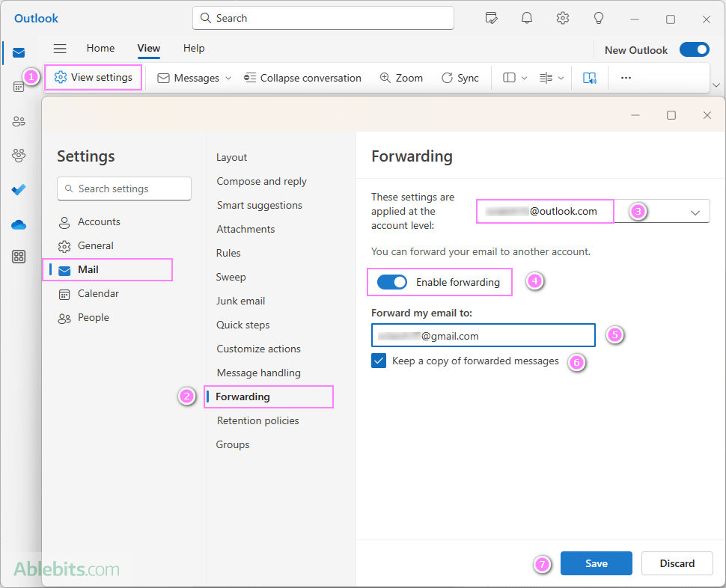Disable the Enable forwarding switch
The image size is (726, 588).
click(392, 282)
